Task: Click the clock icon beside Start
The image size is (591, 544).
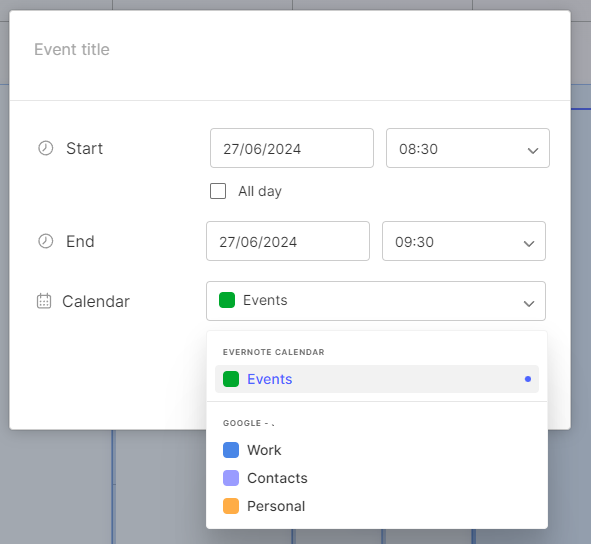Action: (x=46, y=148)
